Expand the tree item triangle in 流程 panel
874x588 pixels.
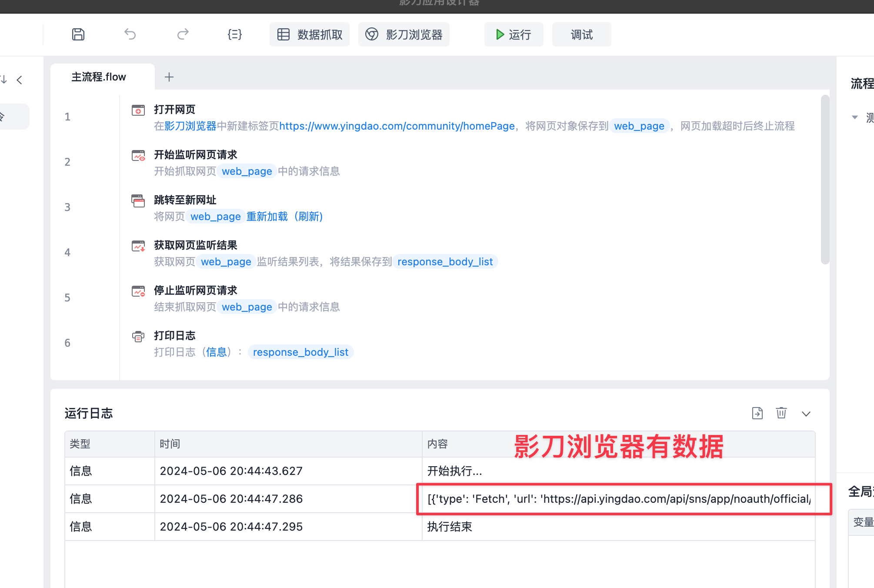point(855,117)
